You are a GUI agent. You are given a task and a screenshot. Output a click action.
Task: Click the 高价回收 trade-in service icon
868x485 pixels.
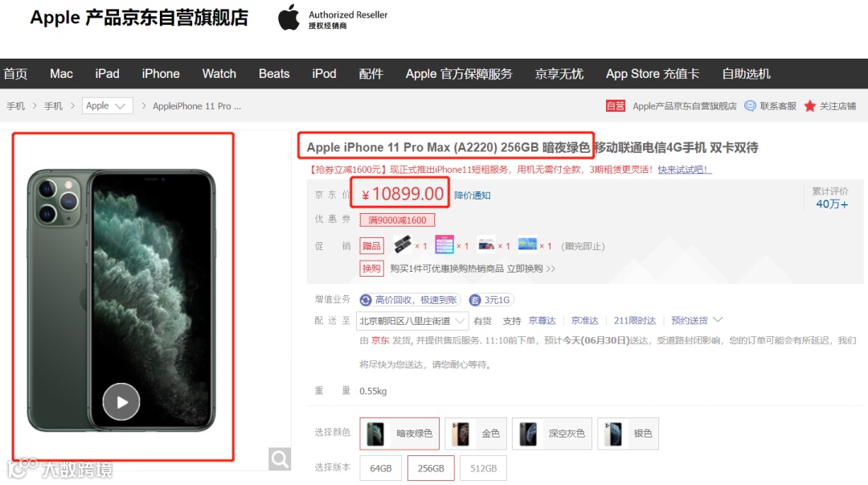[366, 300]
